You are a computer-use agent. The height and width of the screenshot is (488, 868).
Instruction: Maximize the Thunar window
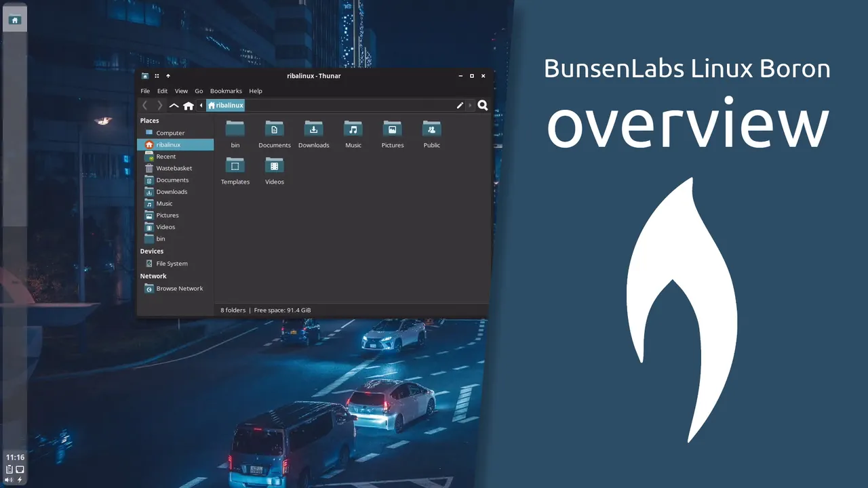[472, 76]
